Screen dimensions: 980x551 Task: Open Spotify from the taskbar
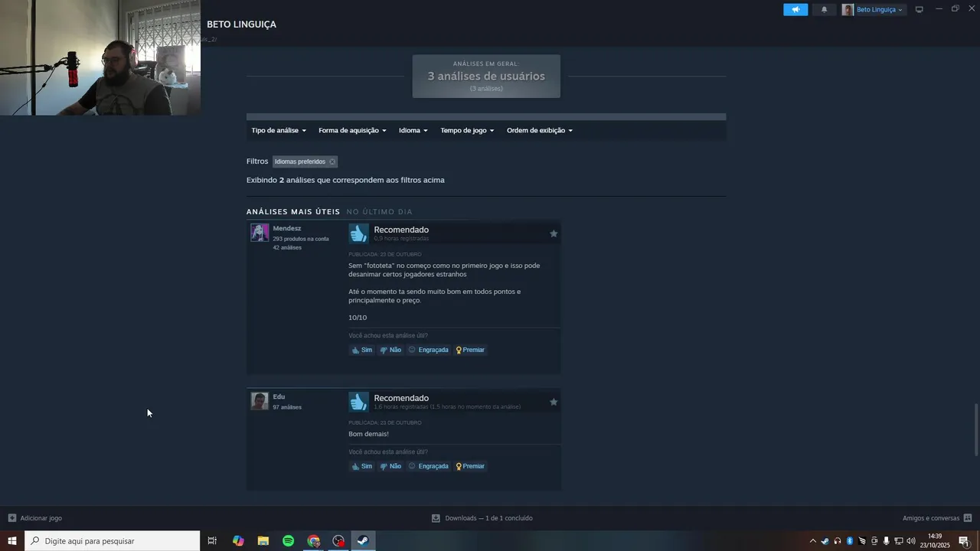coord(289,541)
